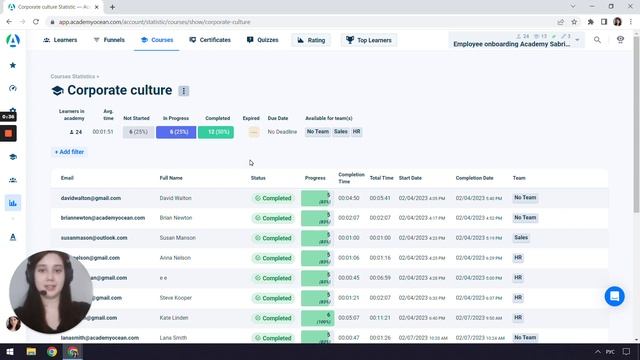Click the Sales team tag in Available teams
The width and height of the screenshot is (640, 360).
pos(340,131)
